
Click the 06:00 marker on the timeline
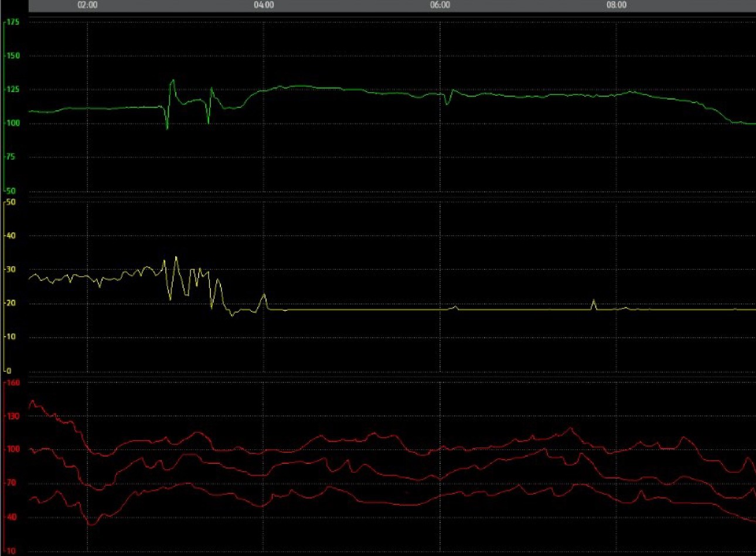[x=440, y=5]
